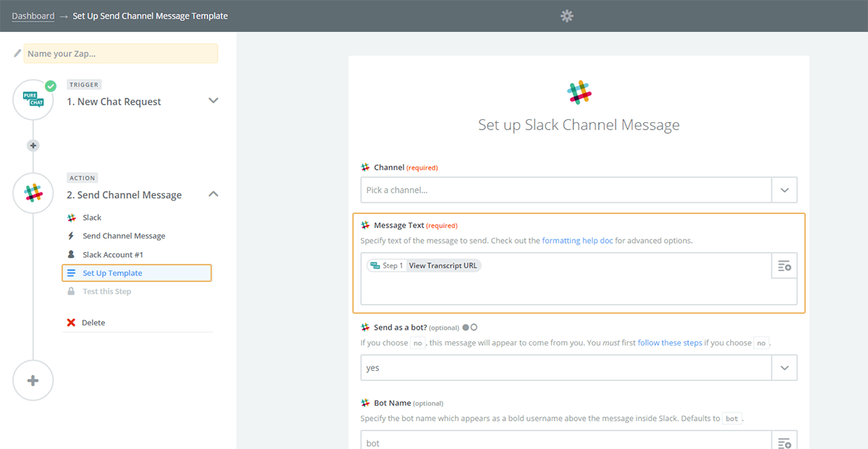Viewport: 868px width, 449px height.
Task: Open step 2 Send Channel Message
Action: (x=124, y=195)
